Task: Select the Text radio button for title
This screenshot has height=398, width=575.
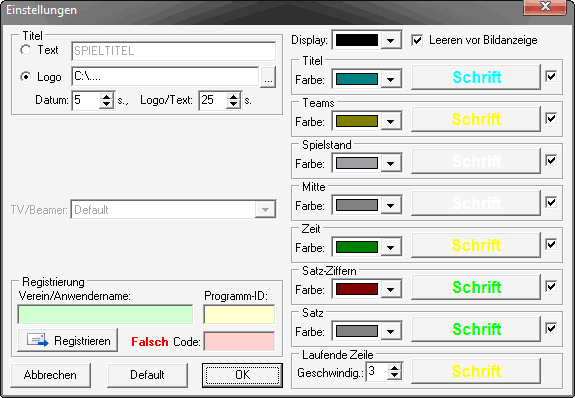Action: point(26,50)
